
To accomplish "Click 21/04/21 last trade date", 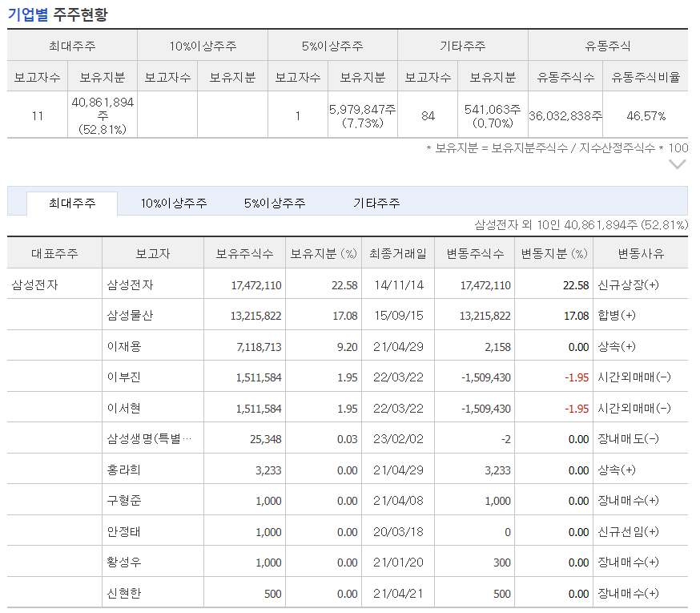I will point(399,593).
